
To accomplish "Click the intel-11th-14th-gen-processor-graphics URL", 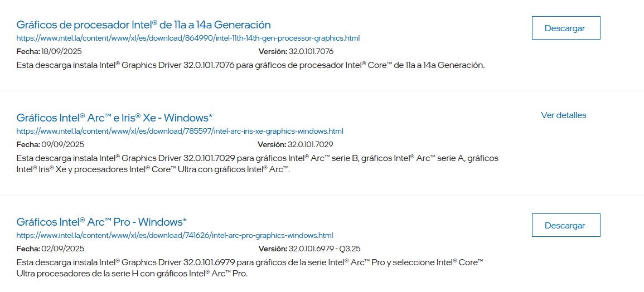I will (x=188, y=38).
